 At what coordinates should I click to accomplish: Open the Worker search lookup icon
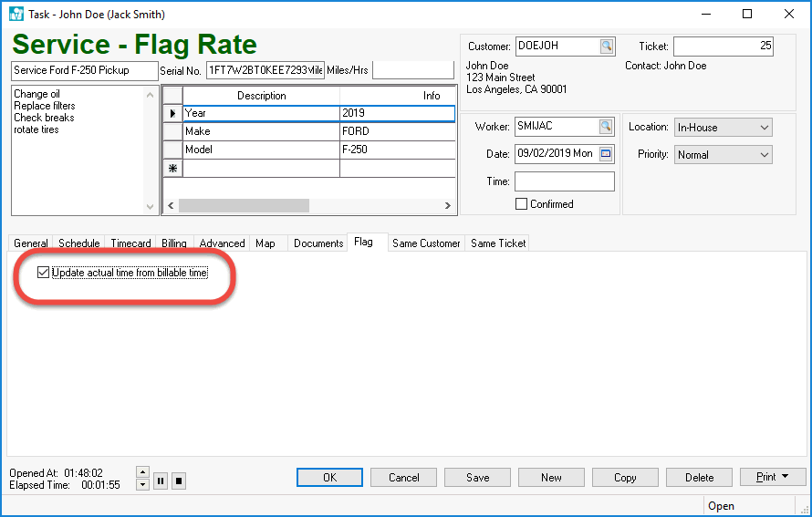(x=606, y=127)
